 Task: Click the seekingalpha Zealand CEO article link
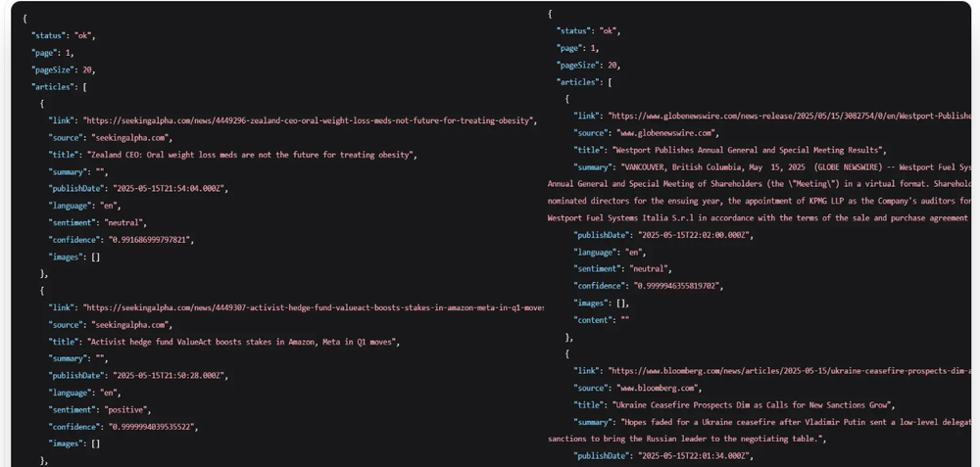click(310, 120)
